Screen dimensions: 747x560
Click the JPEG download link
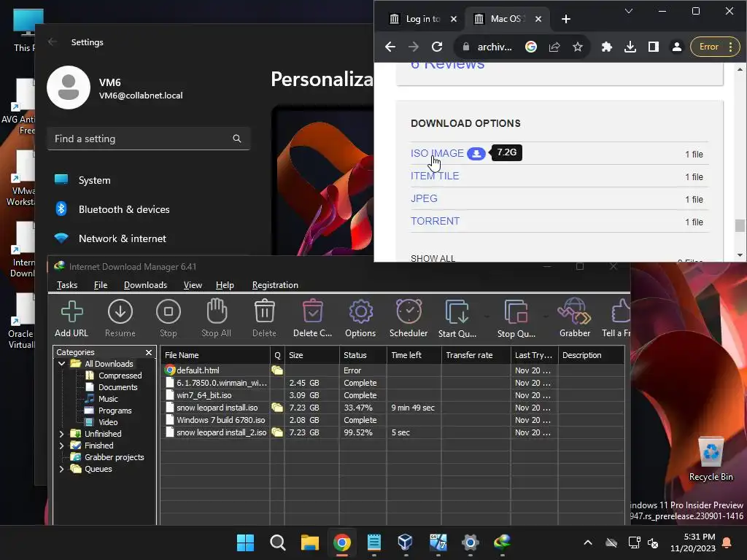click(424, 198)
